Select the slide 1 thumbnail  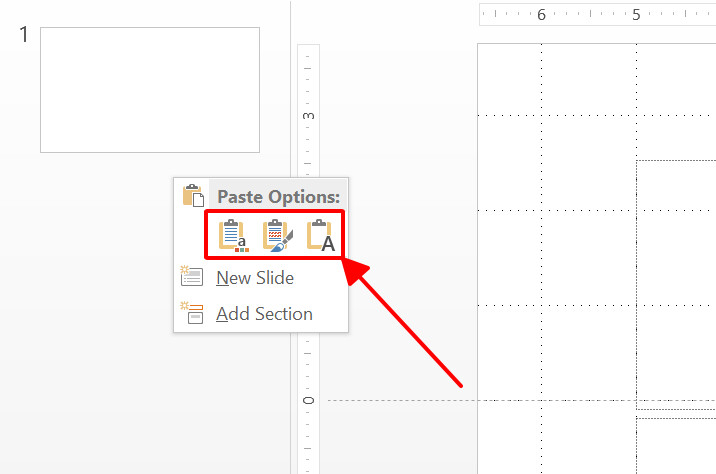(150, 90)
